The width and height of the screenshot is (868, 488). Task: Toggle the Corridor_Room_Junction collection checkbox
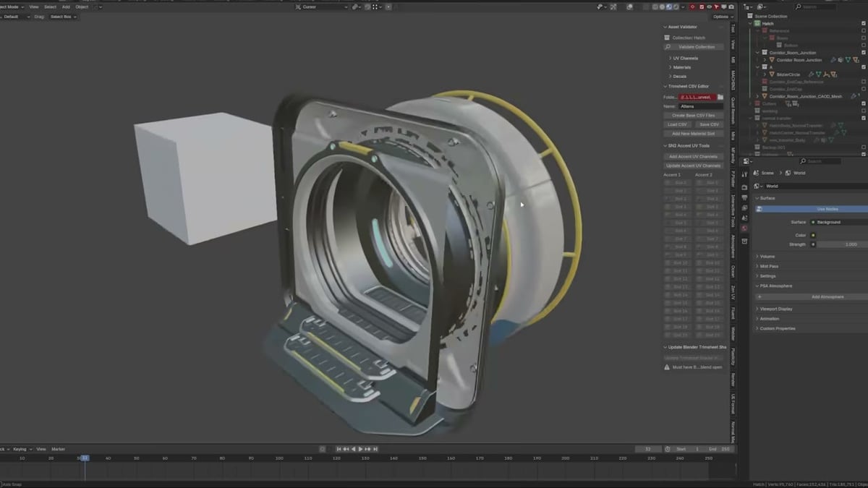[864, 53]
